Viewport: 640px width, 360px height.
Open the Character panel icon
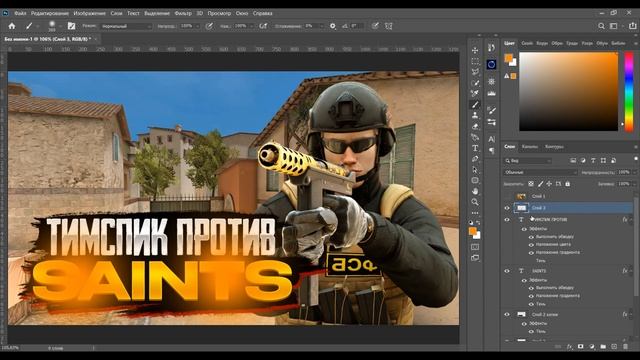(491, 139)
